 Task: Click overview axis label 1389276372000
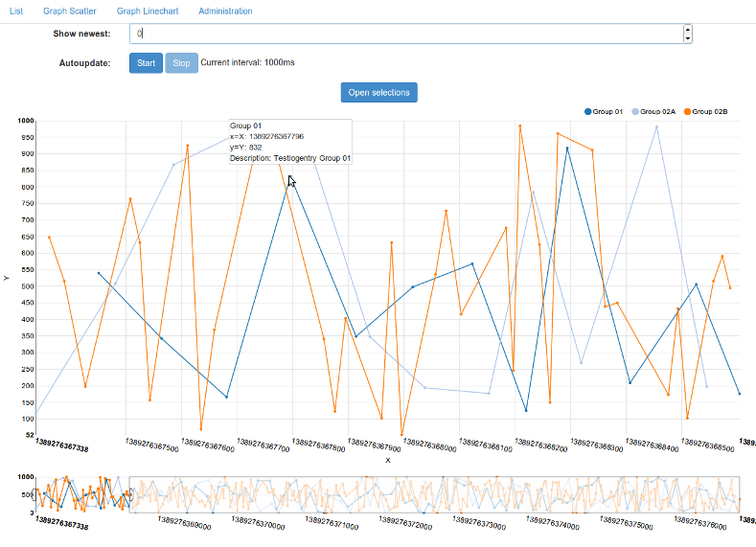pyautogui.click(x=405, y=523)
